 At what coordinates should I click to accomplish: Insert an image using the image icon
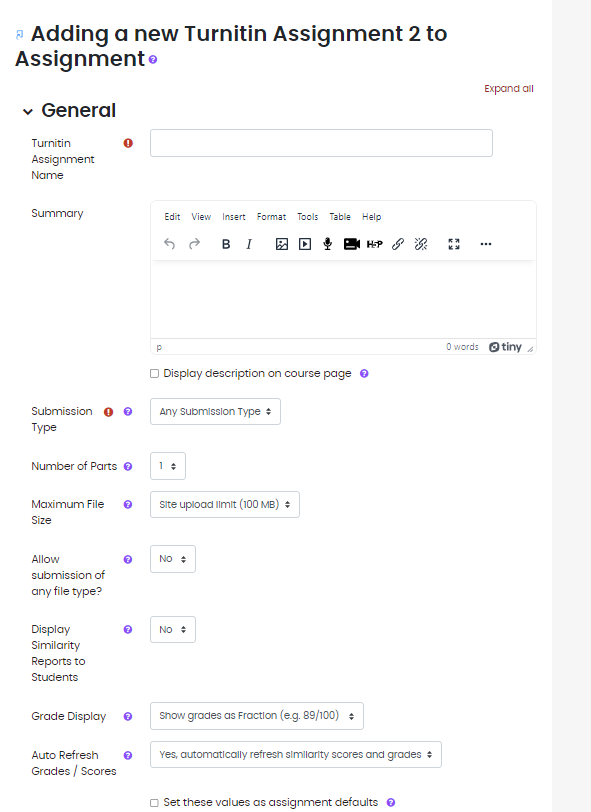281,243
